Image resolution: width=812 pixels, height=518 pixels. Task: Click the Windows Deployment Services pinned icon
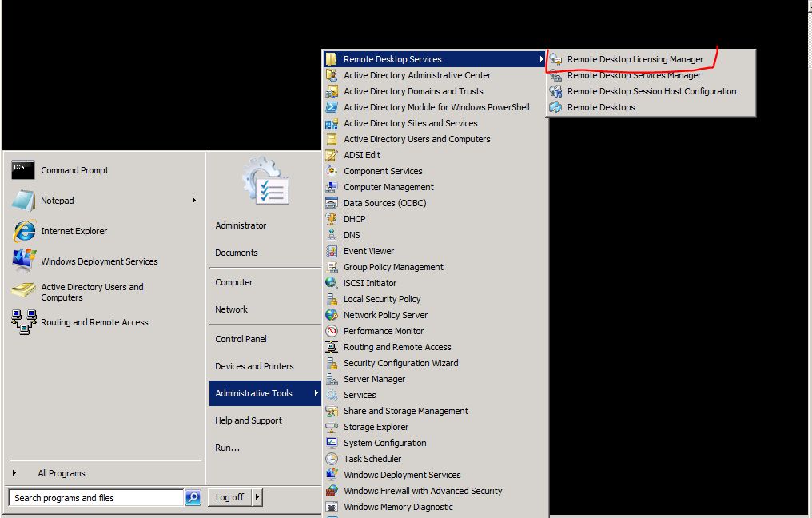pyautogui.click(x=24, y=261)
